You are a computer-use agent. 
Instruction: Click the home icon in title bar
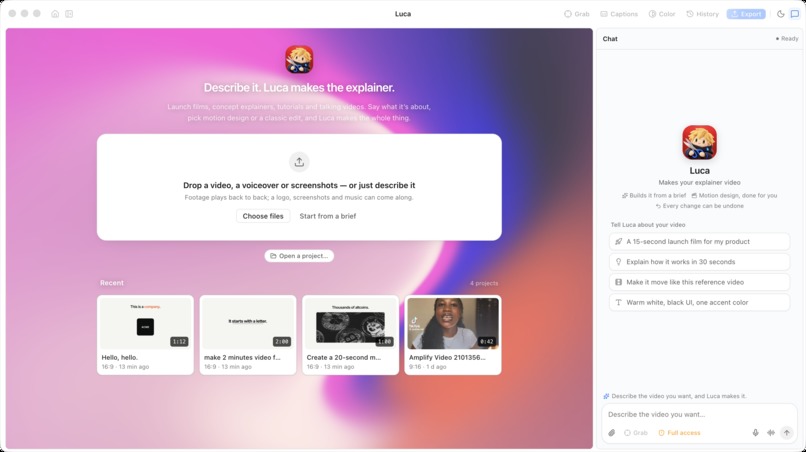point(55,14)
